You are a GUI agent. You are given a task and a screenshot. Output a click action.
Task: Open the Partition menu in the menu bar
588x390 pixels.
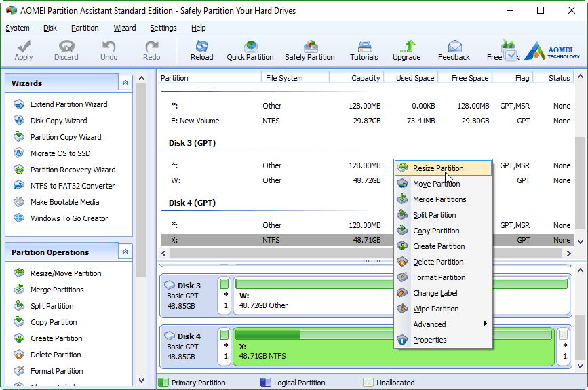pyautogui.click(x=85, y=28)
